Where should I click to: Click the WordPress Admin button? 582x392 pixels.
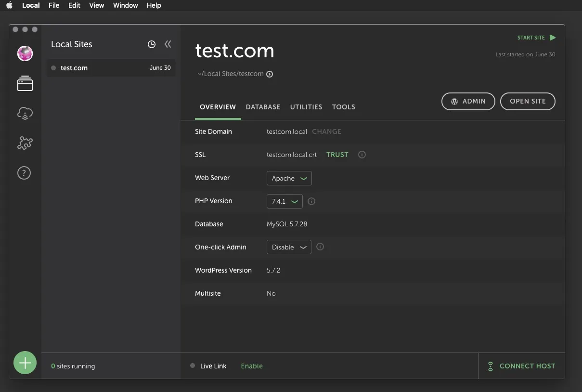coord(468,101)
